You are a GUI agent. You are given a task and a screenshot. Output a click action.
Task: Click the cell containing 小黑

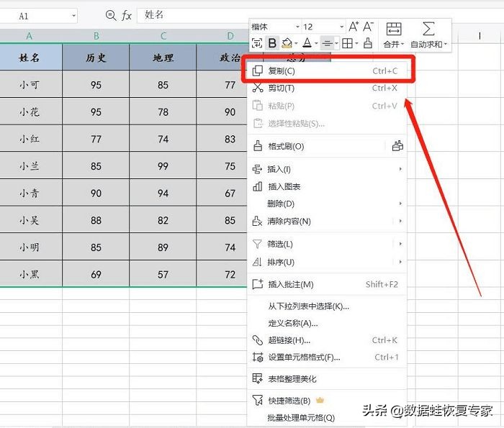click(x=30, y=274)
